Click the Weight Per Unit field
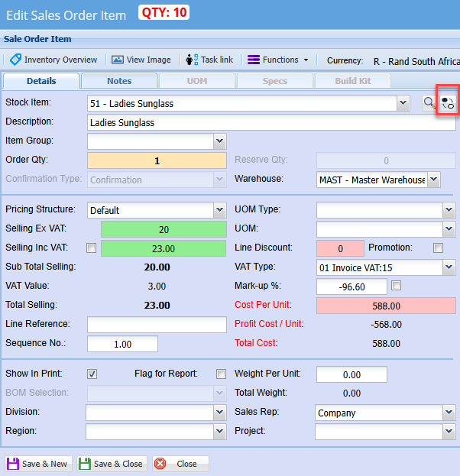Image resolution: width=460 pixels, height=476 pixels. pos(351,374)
